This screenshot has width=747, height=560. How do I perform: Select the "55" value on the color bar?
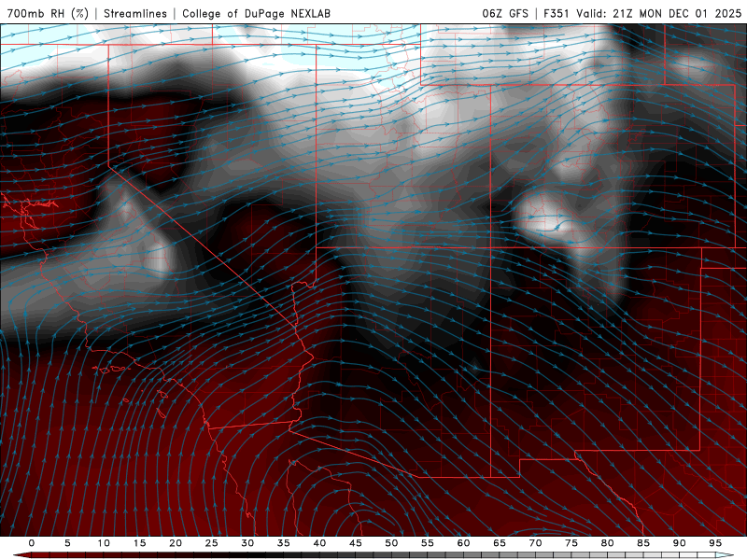tap(428, 543)
